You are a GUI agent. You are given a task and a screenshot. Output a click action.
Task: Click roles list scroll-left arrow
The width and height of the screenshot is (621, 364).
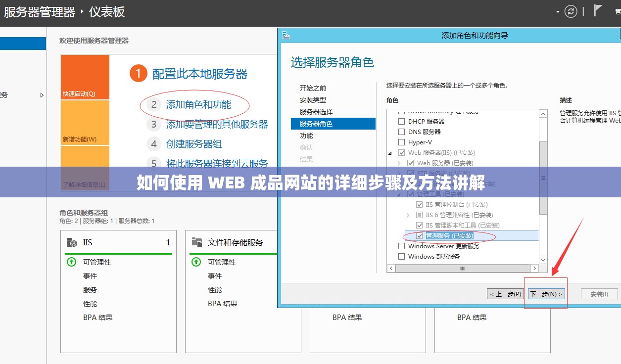point(391,268)
